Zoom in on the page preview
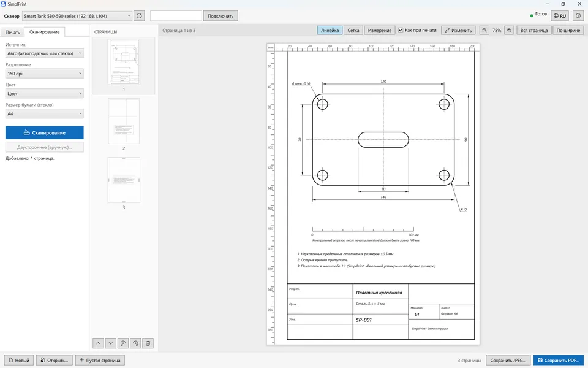This screenshot has height=368, width=588. 509,30
